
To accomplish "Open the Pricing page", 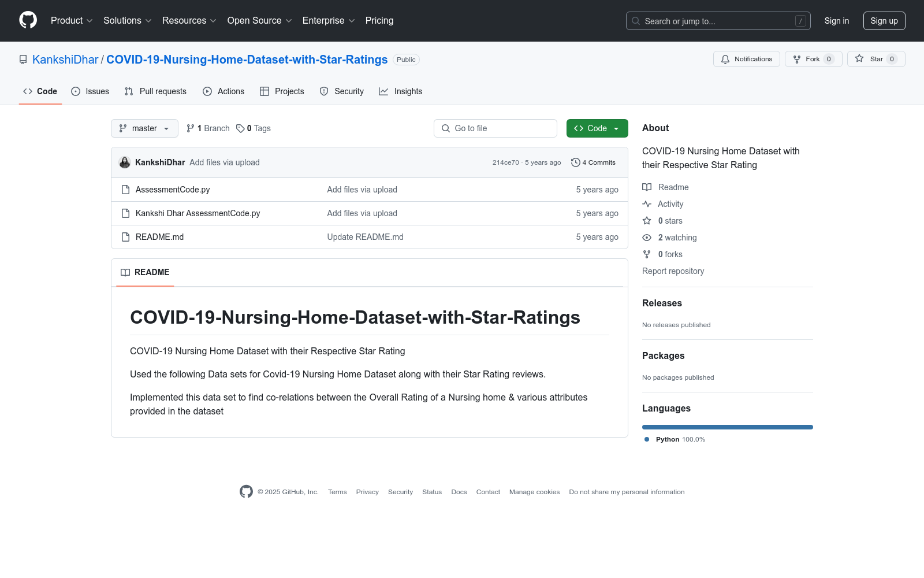I will tap(379, 20).
